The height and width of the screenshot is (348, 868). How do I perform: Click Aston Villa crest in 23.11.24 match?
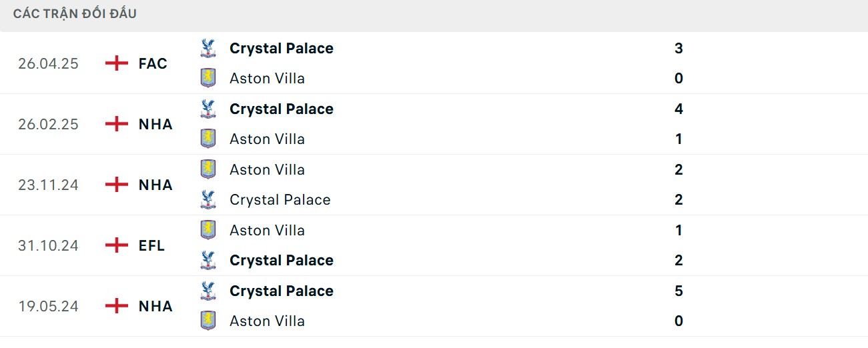point(208,169)
